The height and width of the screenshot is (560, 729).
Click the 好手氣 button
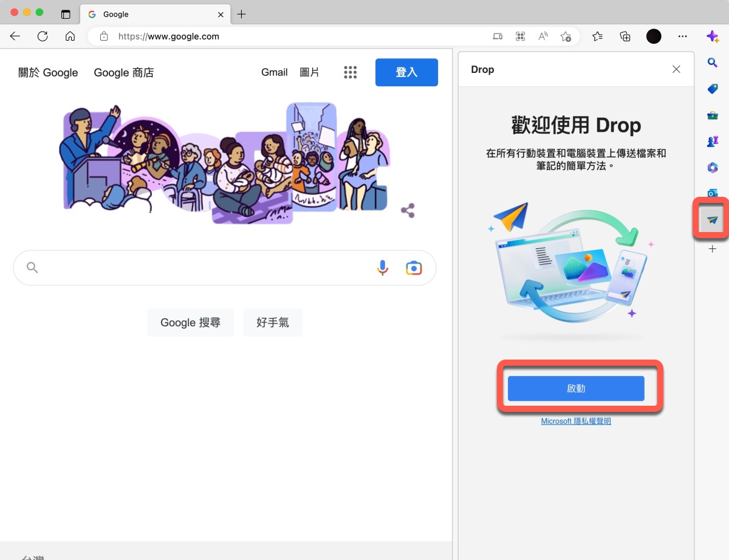pyautogui.click(x=273, y=323)
